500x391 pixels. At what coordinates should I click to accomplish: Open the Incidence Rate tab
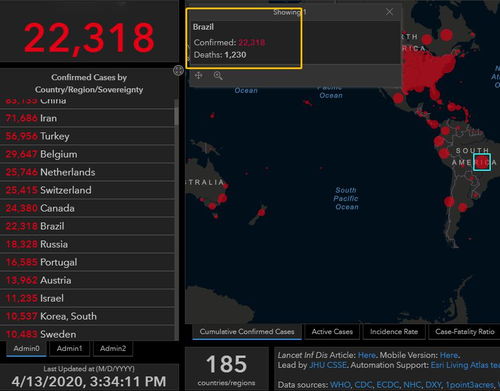coord(394,332)
